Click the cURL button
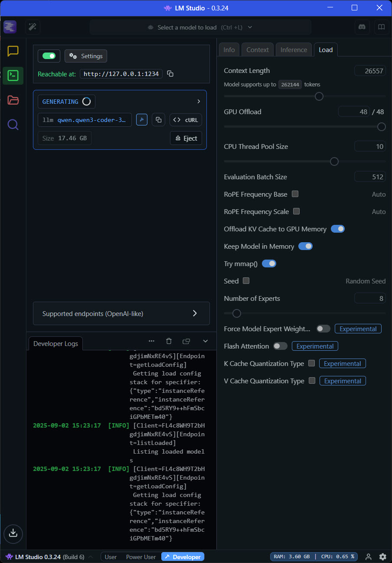 [186, 120]
